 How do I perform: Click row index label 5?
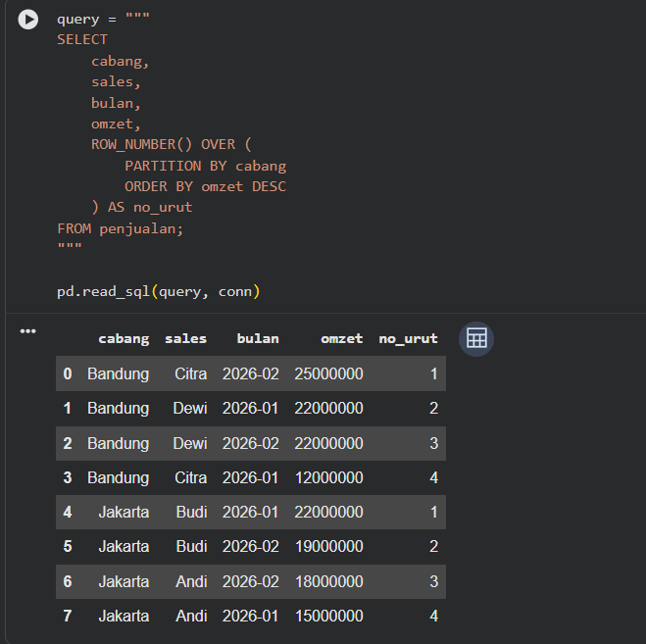click(x=68, y=546)
